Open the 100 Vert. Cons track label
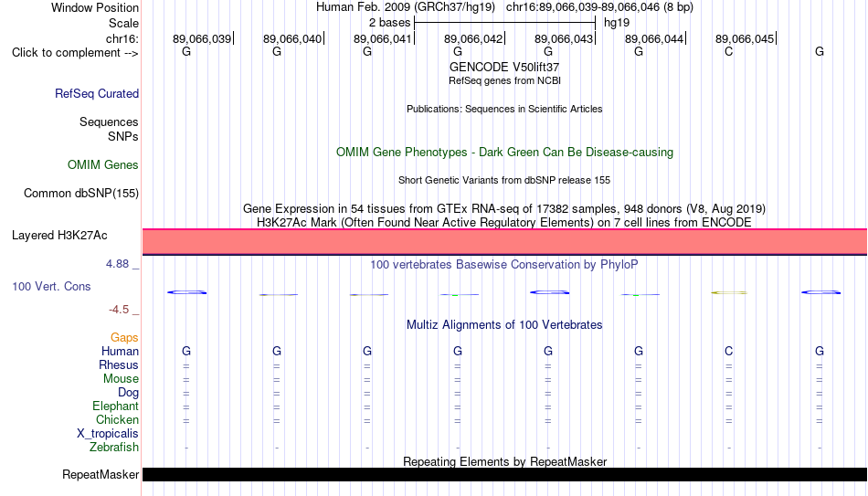The width and height of the screenshot is (868, 496). (x=51, y=286)
